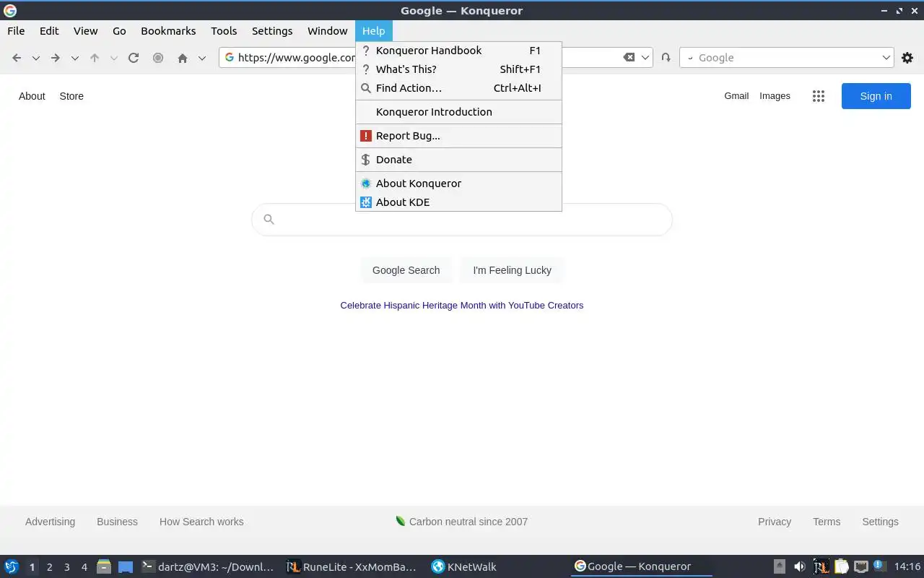Open the Privacy footer link
Image resolution: width=924 pixels, height=578 pixels.
pos(775,522)
